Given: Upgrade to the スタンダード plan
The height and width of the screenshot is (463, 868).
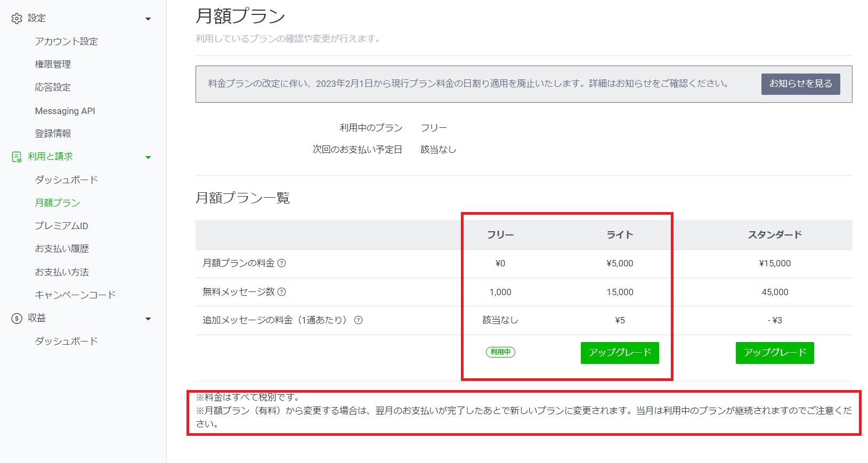Looking at the screenshot, I should tap(775, 353).
